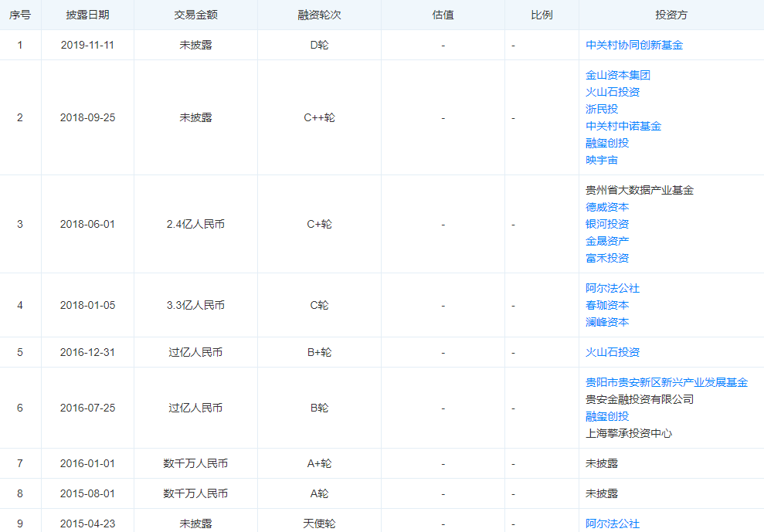764x532 pixels.
Task: Click 融玺创投 in the B轮 row
Action: (x=607, y=416)
